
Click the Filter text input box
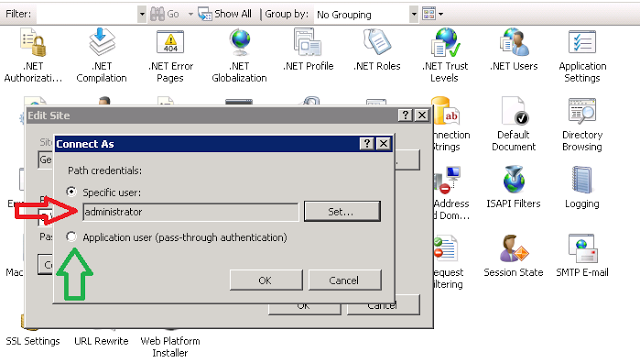pos(87,14)
